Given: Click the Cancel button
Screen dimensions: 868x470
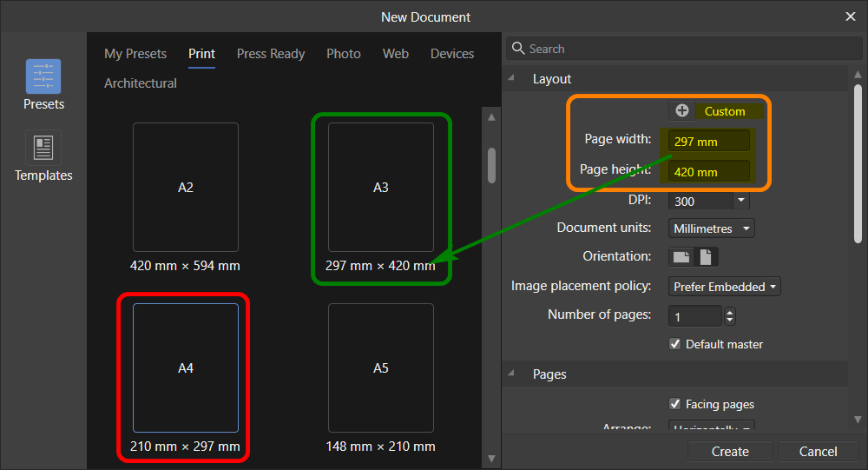Looking at the screenshot, I should (818, 451).
